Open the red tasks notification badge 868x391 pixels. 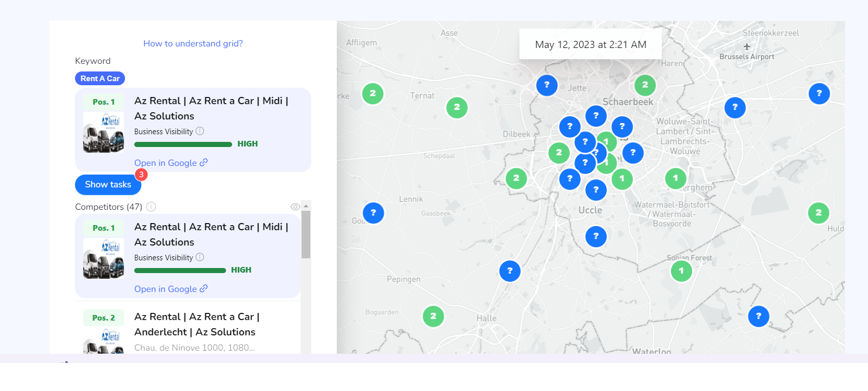coord(141,175)
